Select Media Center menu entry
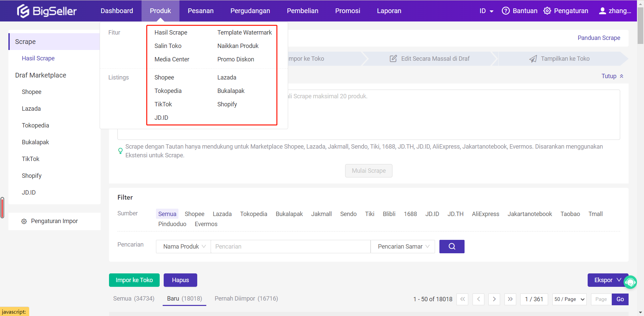The width and height of the screenshot is (644, 316). (172, 59)
